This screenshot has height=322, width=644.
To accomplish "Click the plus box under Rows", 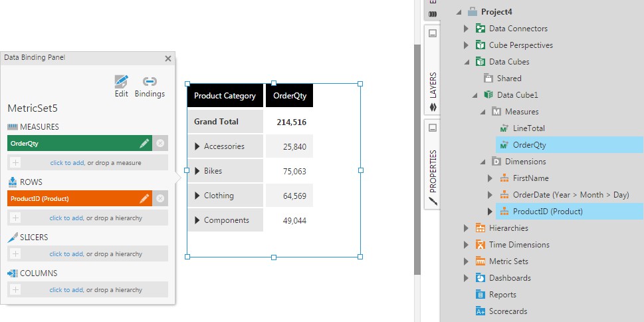I will coord(15,218).
